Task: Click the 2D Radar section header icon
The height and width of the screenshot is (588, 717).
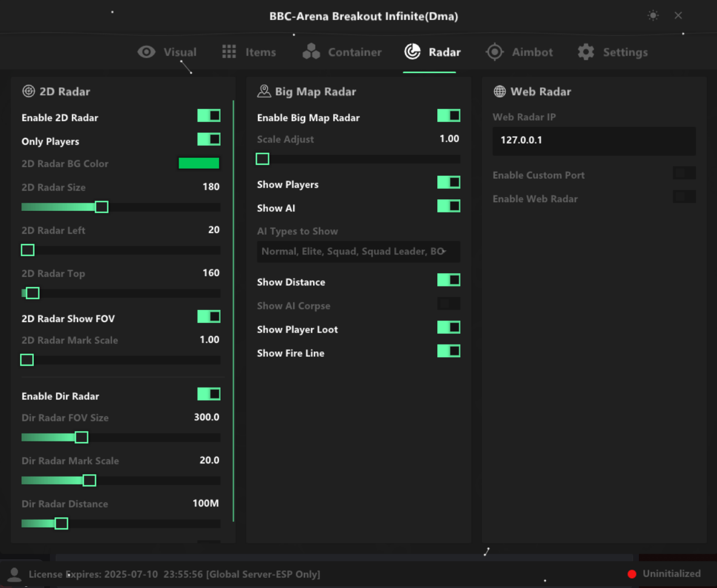Action: coord(28,91)
